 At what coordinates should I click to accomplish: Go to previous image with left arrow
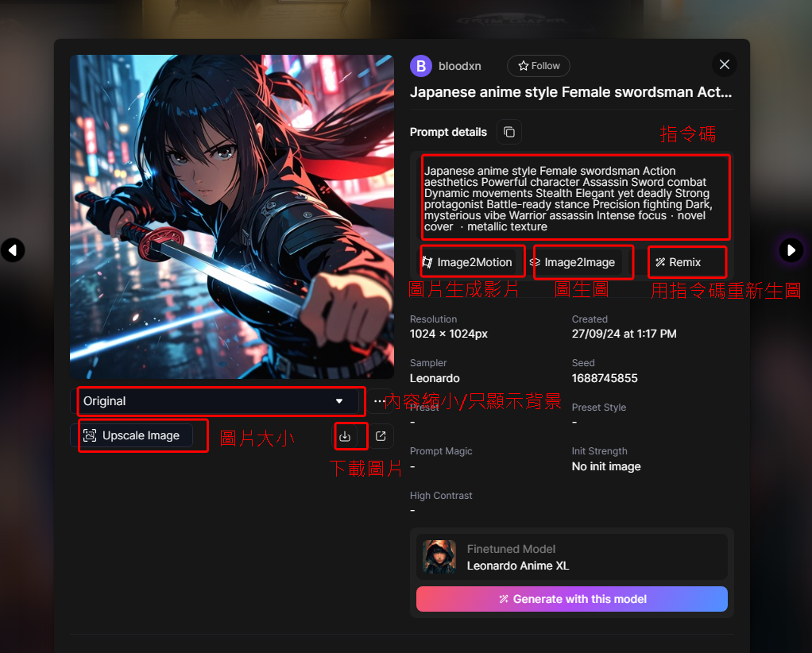pyautogui.click(x=13, y=251)
